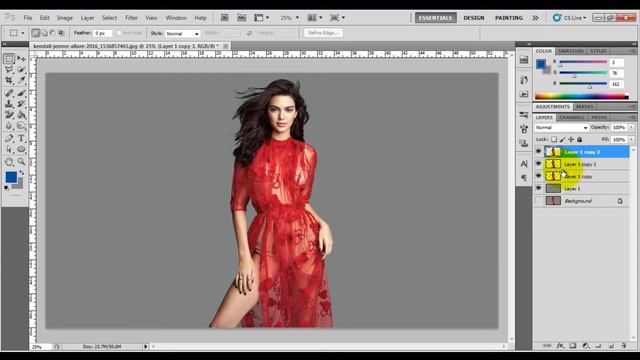Screen dimensions: 640x360
Task: Switch to the Swatches tab
Action: tap(571, 51)
